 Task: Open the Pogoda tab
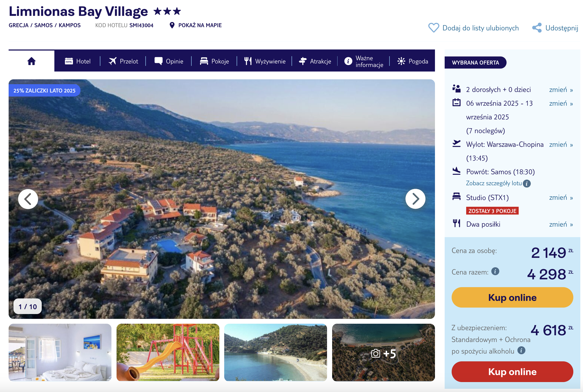413,61
